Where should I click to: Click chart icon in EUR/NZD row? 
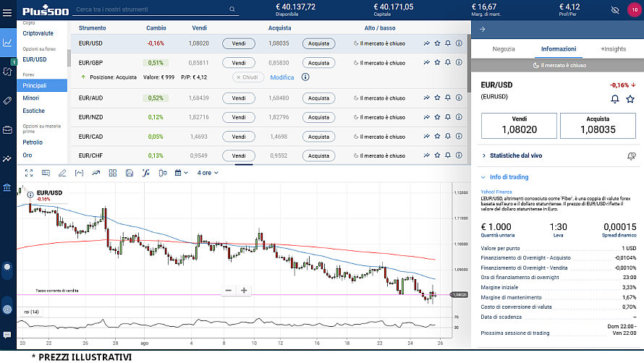tap(427, 117)
